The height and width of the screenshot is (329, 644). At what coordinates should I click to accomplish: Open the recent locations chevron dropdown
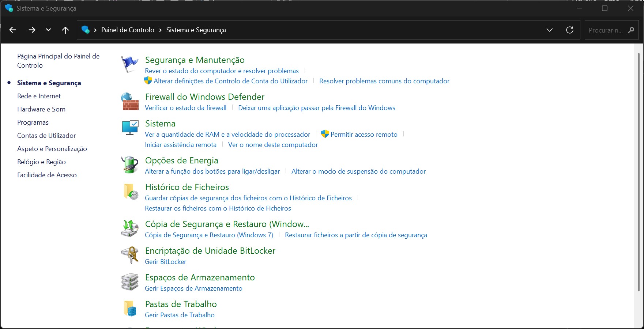pos(48,30)
